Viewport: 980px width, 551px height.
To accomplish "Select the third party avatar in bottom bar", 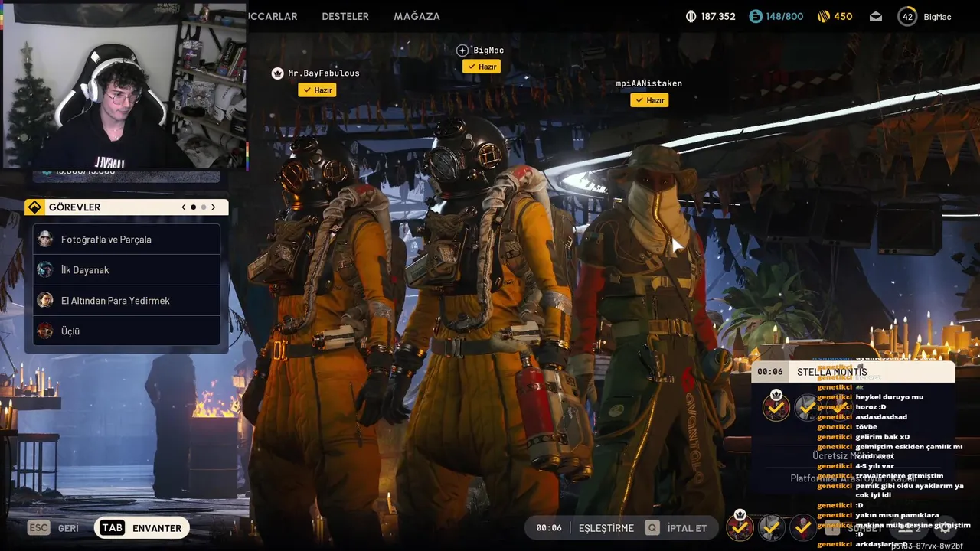I will [803, 527].
